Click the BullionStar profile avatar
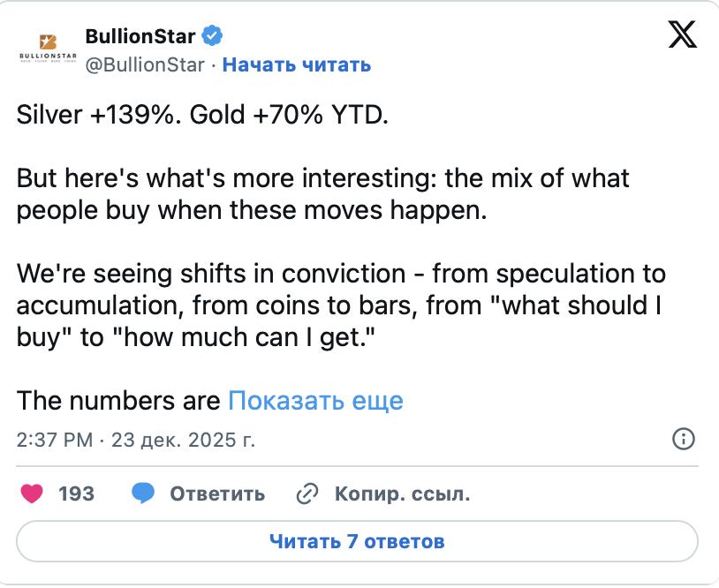The image size is (719, 588). click(x=48, y=48)
